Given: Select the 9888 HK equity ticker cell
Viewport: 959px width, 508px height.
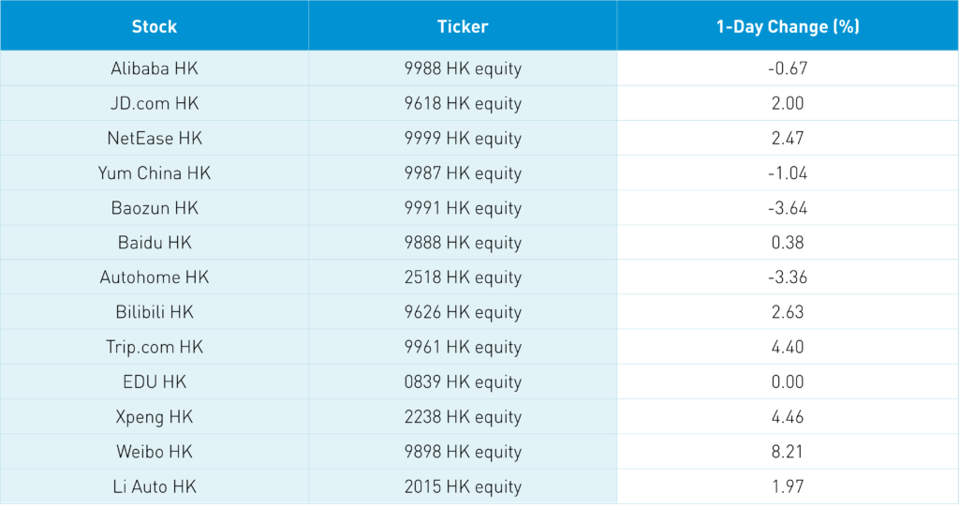Looking at the screenshot, I should [x=462, y=243].
